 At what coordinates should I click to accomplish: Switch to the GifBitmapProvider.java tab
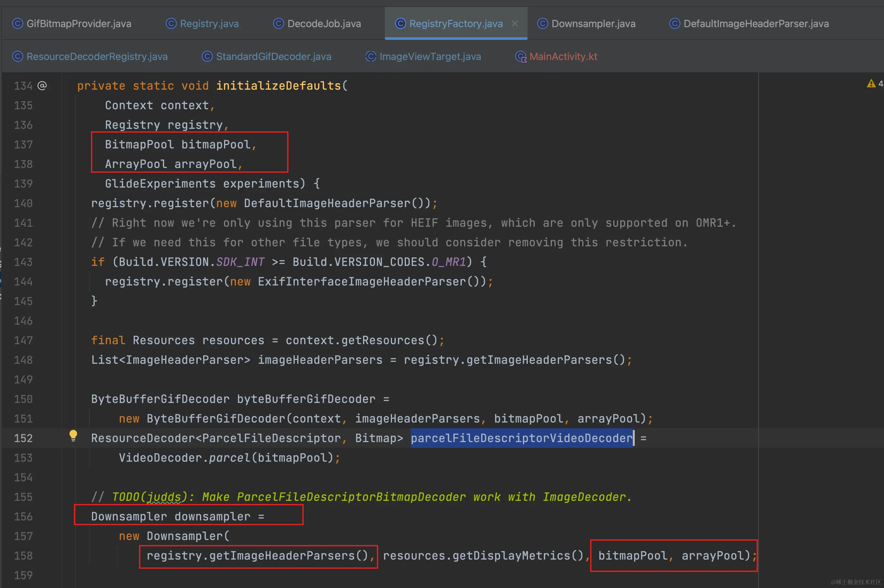point(72,24)
